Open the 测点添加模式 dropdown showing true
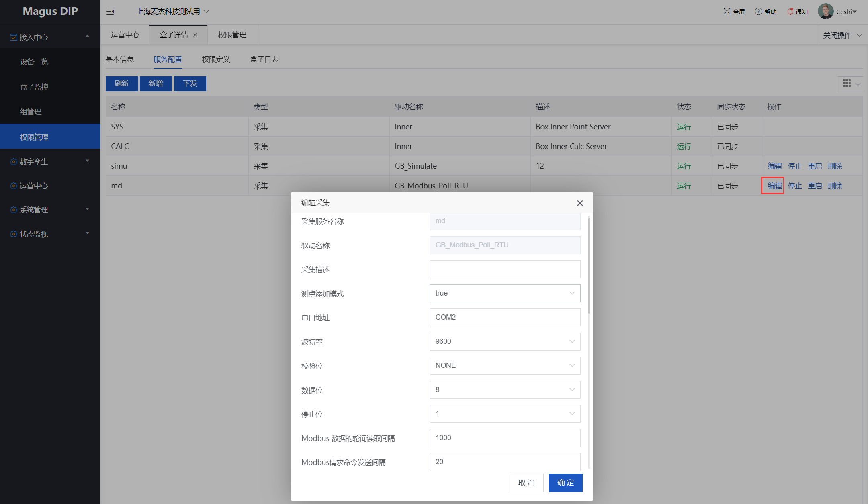 505,293
